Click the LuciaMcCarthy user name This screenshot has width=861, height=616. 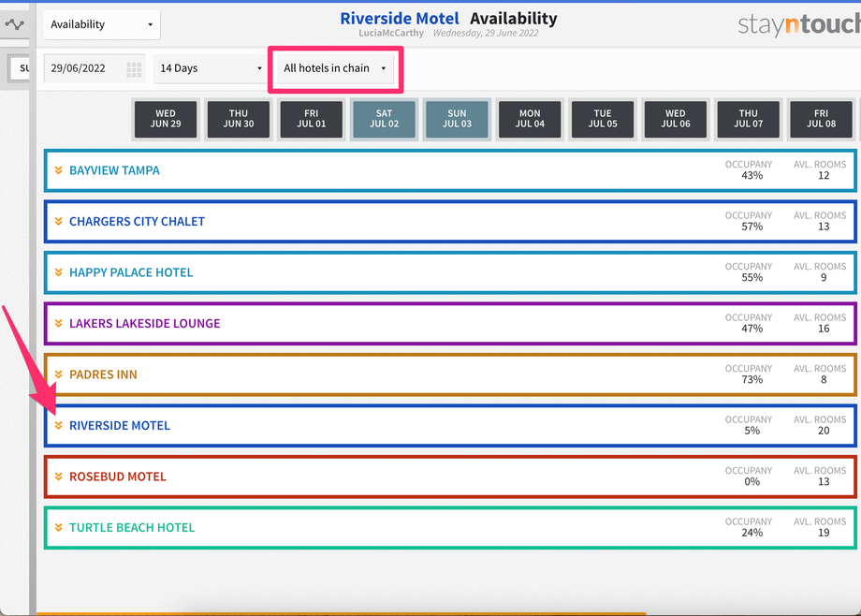pyautogui.click(x=391, y=33)
